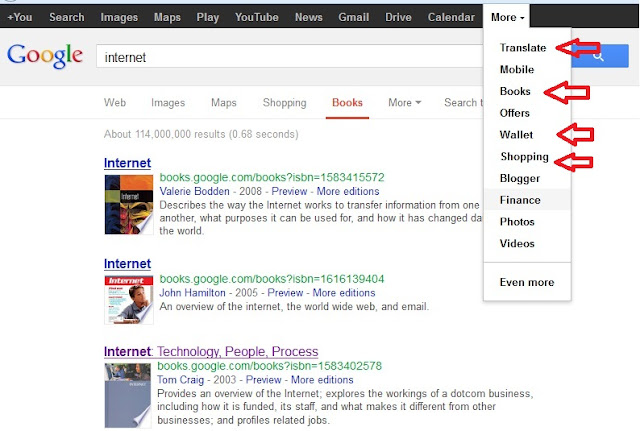Click the search box containing internet
This screenshot has height=431, width=640.
[289, 57]
